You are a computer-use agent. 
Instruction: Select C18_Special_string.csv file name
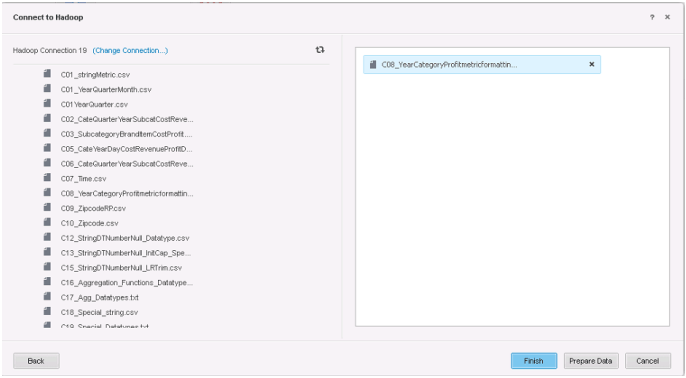click(99, 313)
